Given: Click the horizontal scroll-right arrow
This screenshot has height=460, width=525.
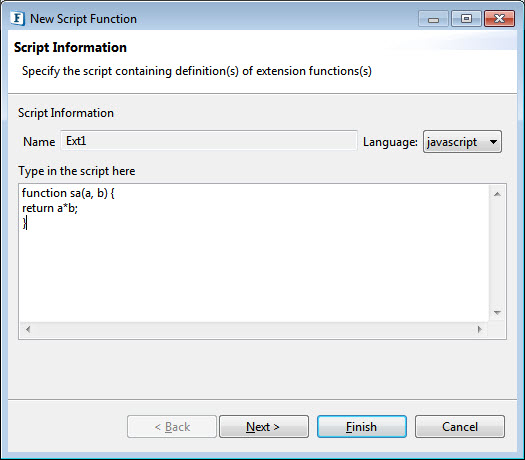Looking at the screenshot, I should point(479,329).
